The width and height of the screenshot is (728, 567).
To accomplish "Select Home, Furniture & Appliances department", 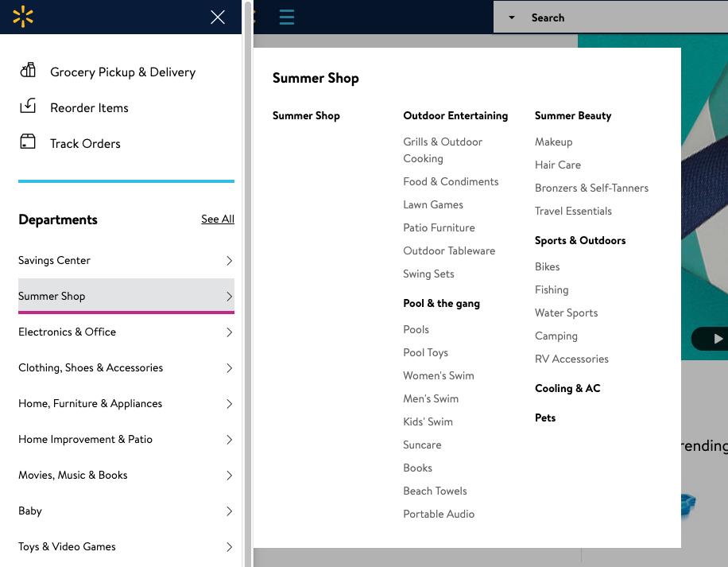I will click(x=126, y=403).
